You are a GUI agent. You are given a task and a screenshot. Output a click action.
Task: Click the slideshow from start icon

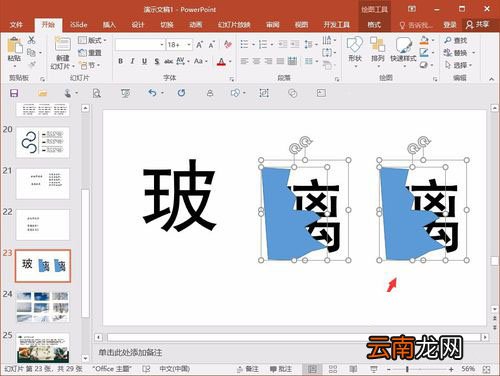(125, 93)
